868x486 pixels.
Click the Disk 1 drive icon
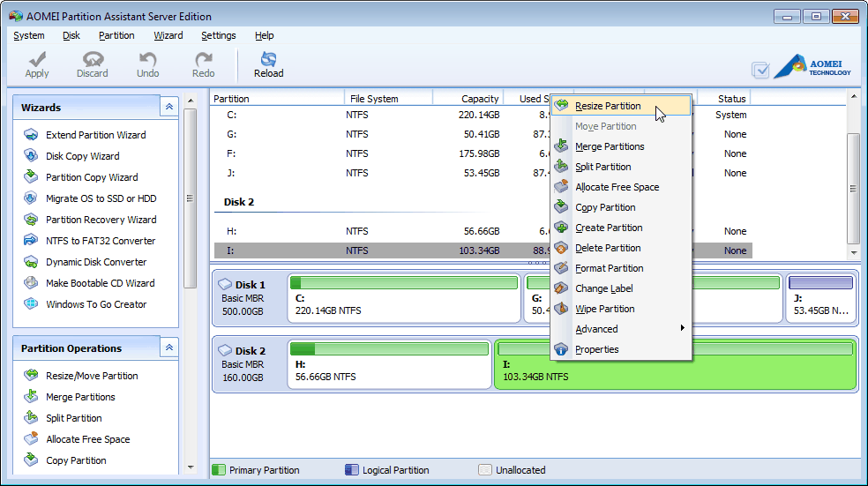[x=225, y=285]
